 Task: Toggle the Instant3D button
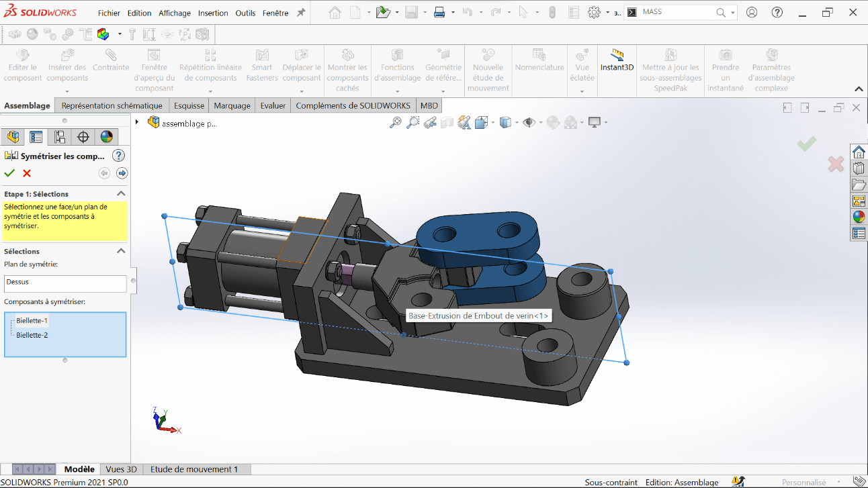coord(617,60)
